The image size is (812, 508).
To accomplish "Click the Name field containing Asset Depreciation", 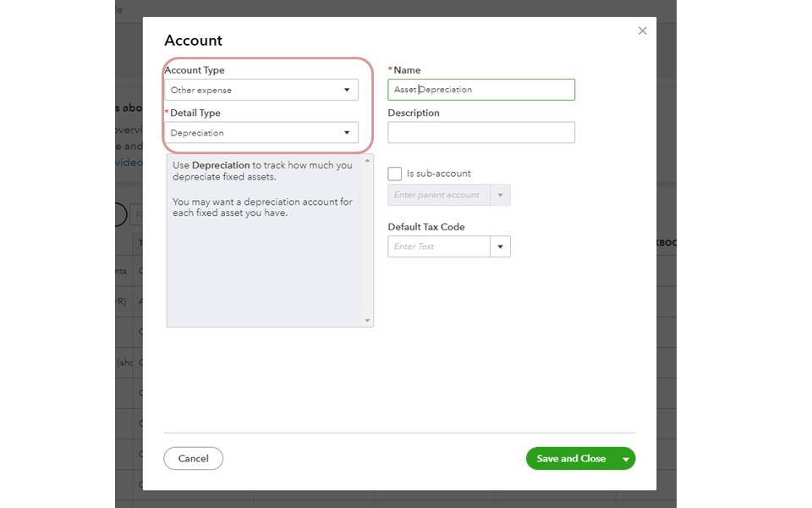I will click(481, 90).
